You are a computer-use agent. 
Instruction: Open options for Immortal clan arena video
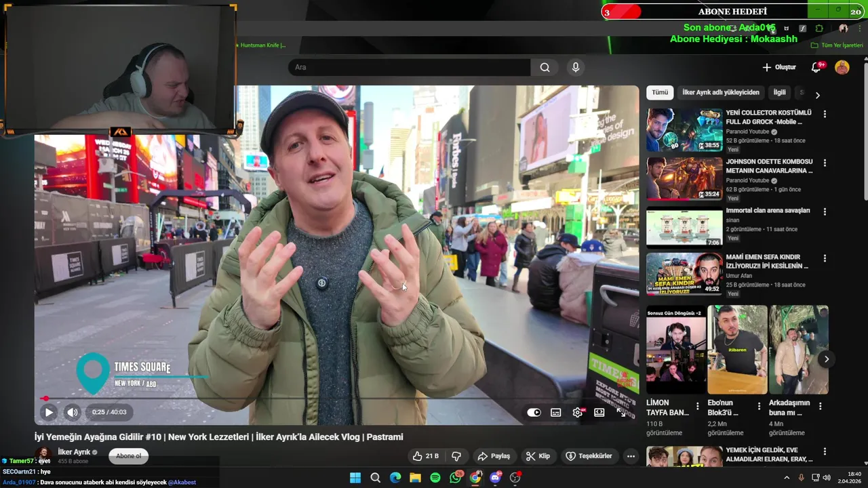click(825, 212)
